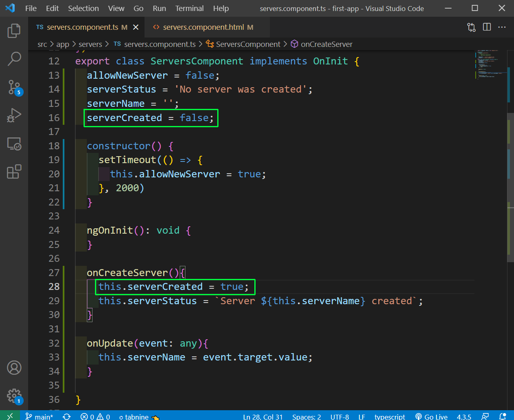Click the word serverStatus on line 14
This screenshot has width=514, height=420.
[x=121, y=89]
